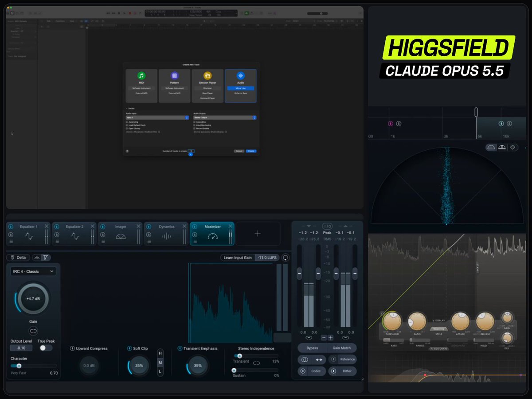
Task: Choose Guitar or Bass under Audio
Action: 241,93
